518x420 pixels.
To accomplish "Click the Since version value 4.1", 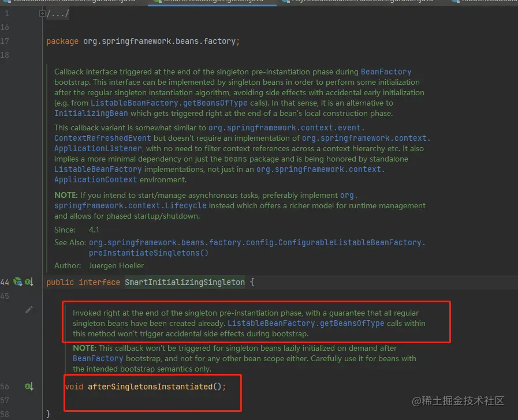I will 94,230.
